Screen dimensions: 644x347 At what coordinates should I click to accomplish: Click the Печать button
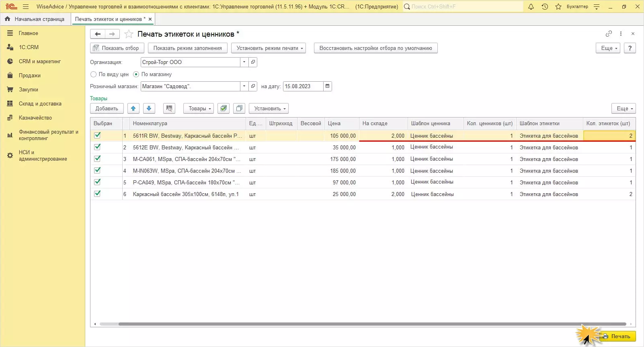coord(617,336)
